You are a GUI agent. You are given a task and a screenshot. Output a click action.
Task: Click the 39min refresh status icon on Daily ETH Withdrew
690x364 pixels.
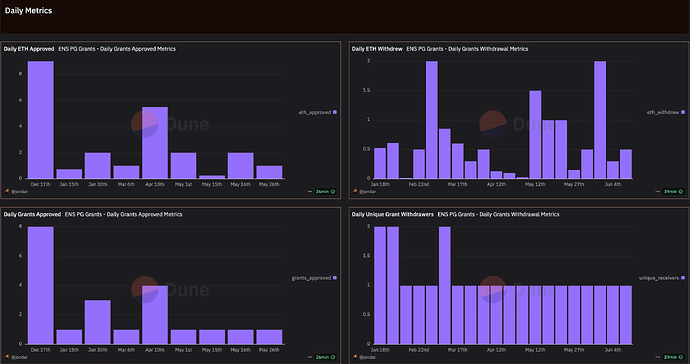(x=681, y=191)
